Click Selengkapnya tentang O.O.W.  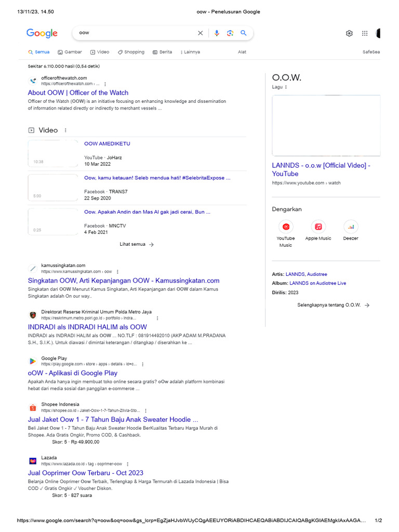[334, 305]
